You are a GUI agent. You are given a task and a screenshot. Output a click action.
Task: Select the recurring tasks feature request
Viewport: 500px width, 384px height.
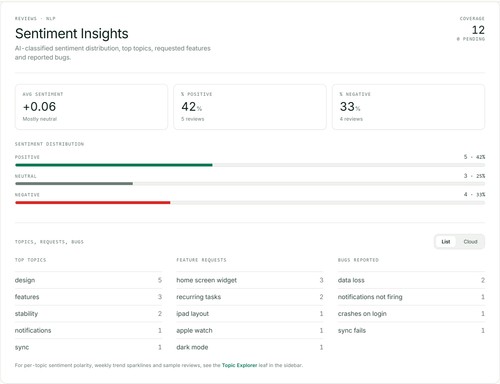pos(250,297)
